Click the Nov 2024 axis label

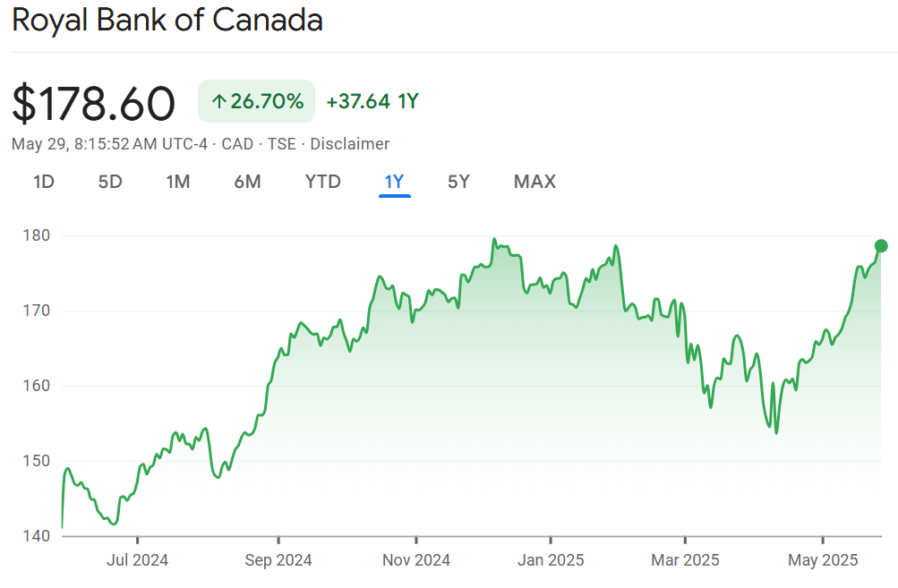[x=415, y=560]
